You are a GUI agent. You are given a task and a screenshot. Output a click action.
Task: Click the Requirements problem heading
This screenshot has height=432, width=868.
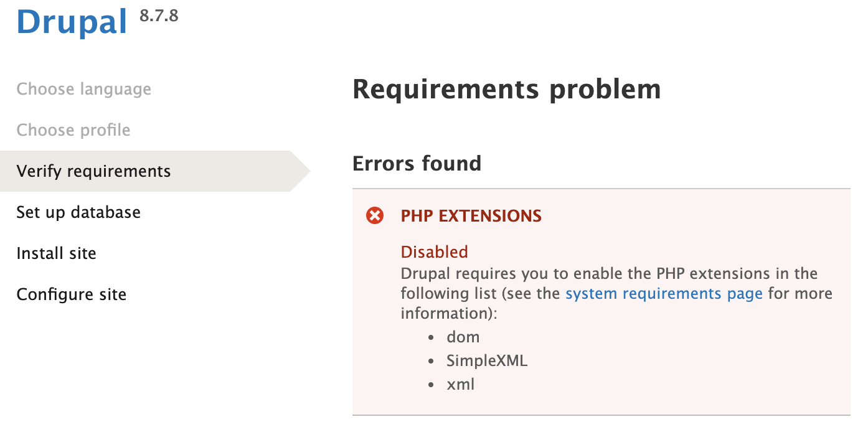coord(507,90)
